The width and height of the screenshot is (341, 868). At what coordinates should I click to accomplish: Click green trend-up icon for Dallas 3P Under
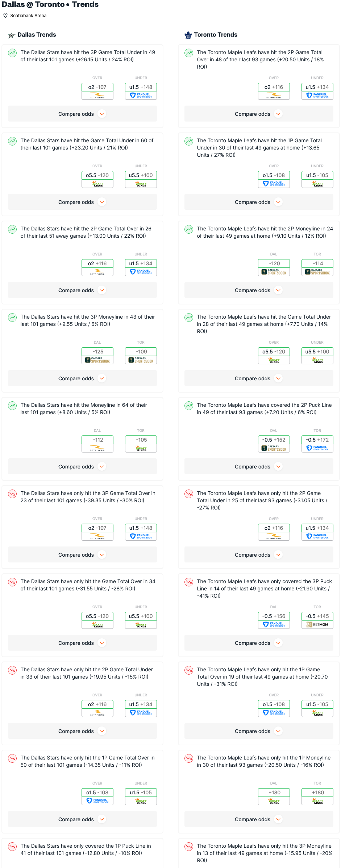coord(12,53)
